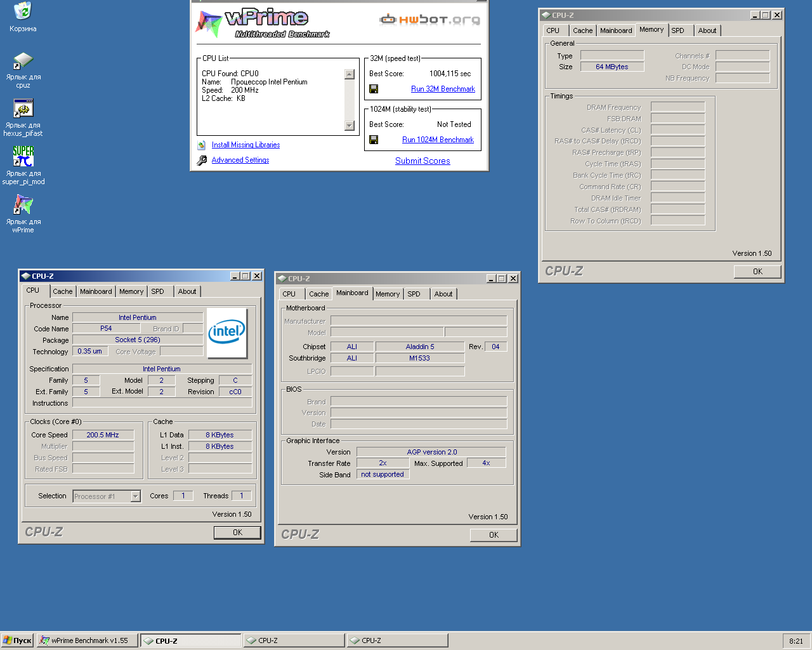Open the Start (Пуск) button
The image size is (812, 650).
pyautogui.click(x=17, y=640)
